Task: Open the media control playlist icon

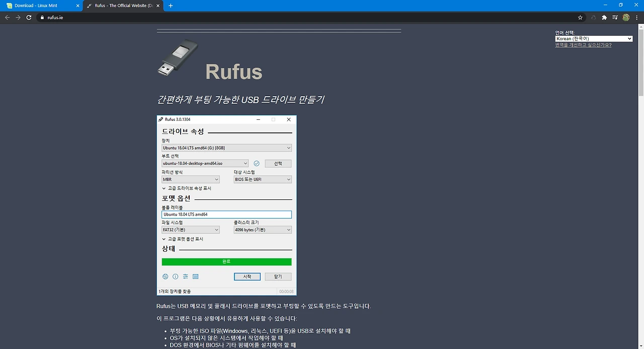Action: pyautogui.click(x=615, y=17)
